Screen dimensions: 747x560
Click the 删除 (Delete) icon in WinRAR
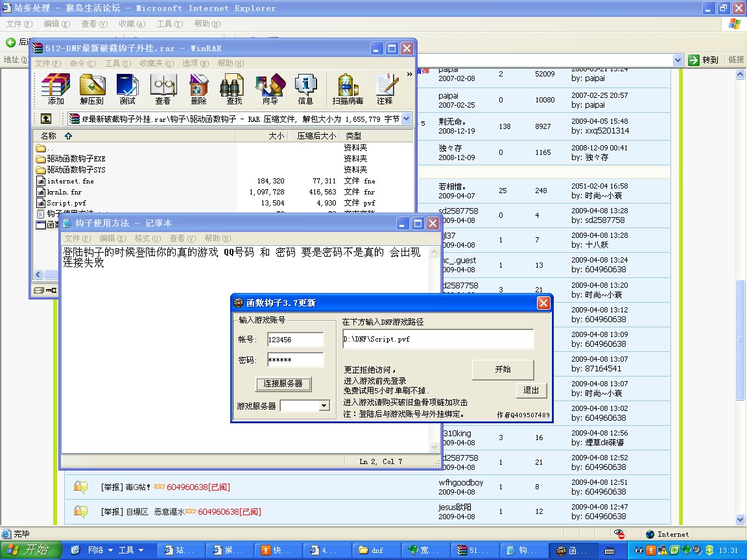[198, 89]
